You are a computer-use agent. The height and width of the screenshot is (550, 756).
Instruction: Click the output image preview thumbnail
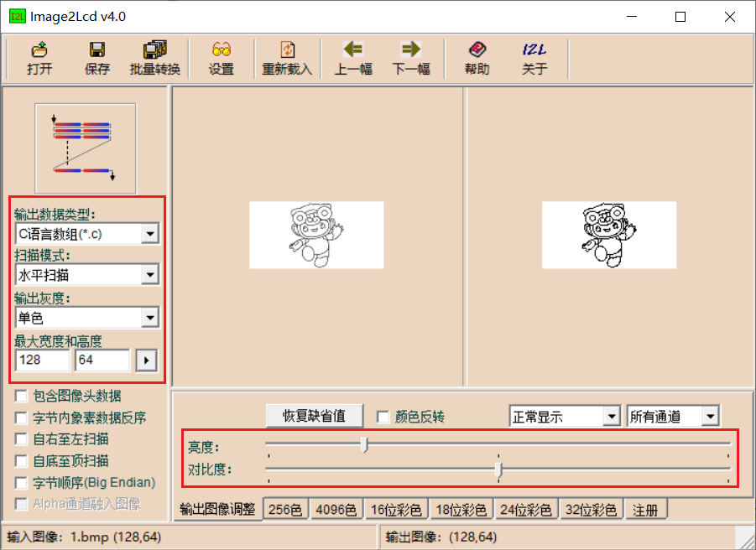click(x=609, y=235)
